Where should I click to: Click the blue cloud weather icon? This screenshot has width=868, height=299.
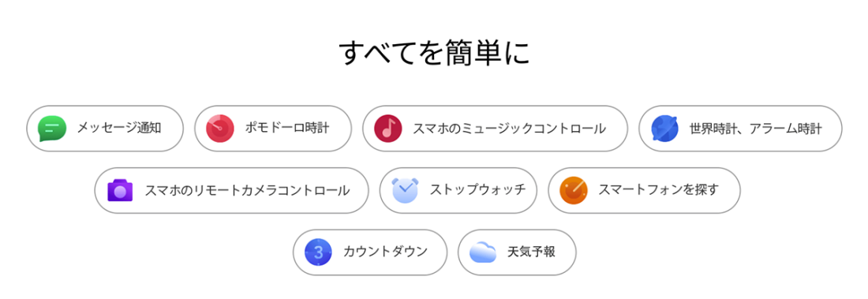[483, 252]
